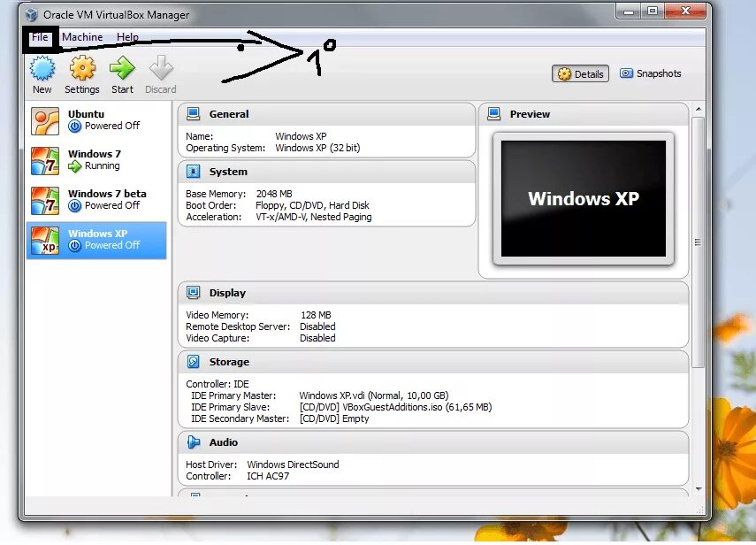The width and height of the screenshot is (756, 545).
Task: Click the Controller: IDE label
Action: (x=218, y=384)
